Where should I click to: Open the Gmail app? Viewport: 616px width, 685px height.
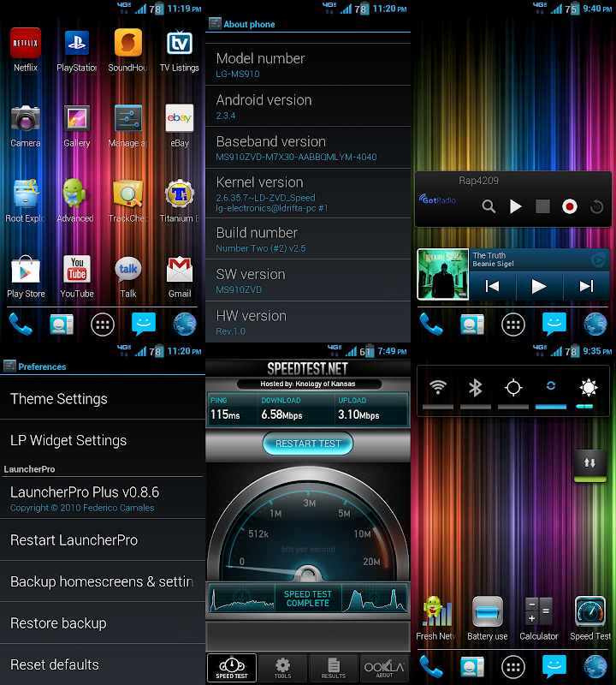[x=180, y=269]
